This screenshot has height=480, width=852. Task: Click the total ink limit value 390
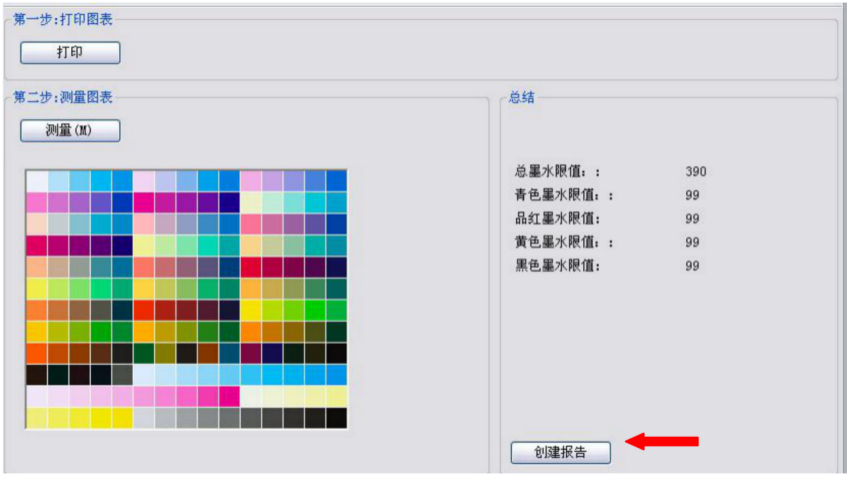(x=696, y=172)
